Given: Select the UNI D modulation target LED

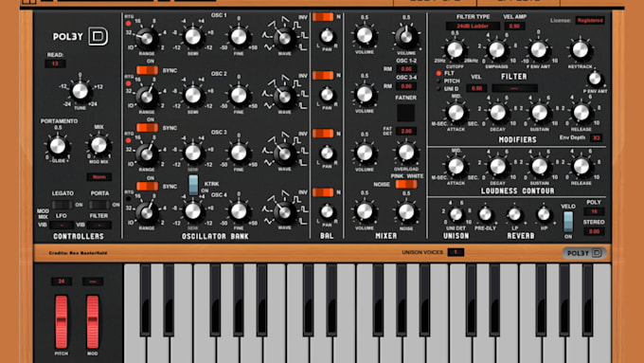Looking at the screenshot, I should [x=438, y=88].
